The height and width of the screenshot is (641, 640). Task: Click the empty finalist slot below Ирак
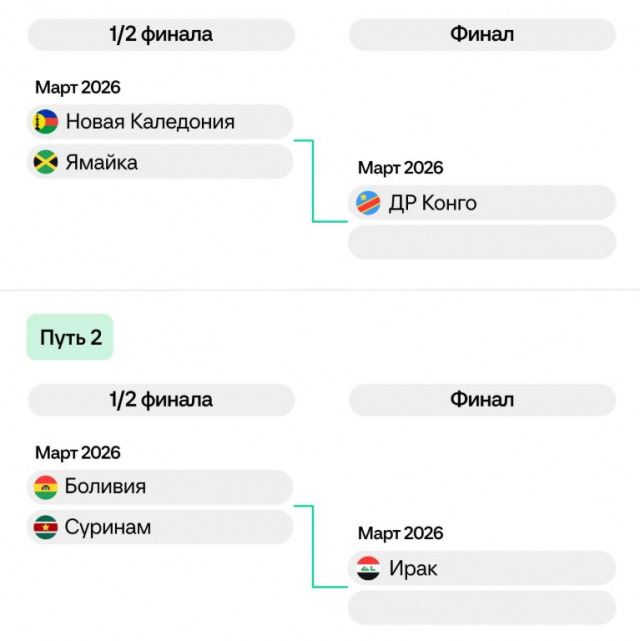pos(482,607)
